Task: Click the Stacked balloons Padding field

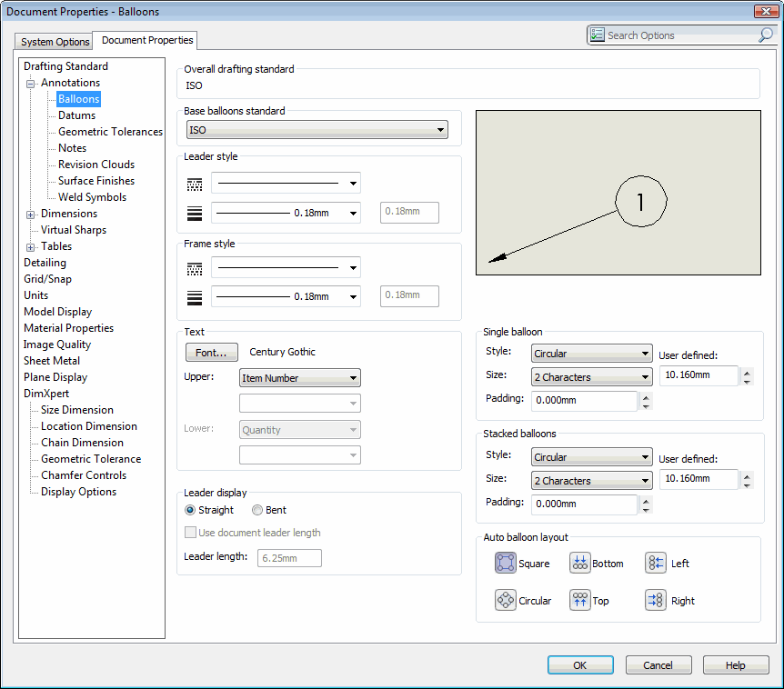Action: pyautogui.click(x=584, y=504)
